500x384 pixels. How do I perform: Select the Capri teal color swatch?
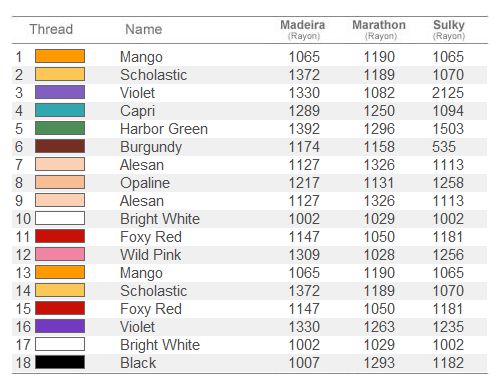(60, 110)
